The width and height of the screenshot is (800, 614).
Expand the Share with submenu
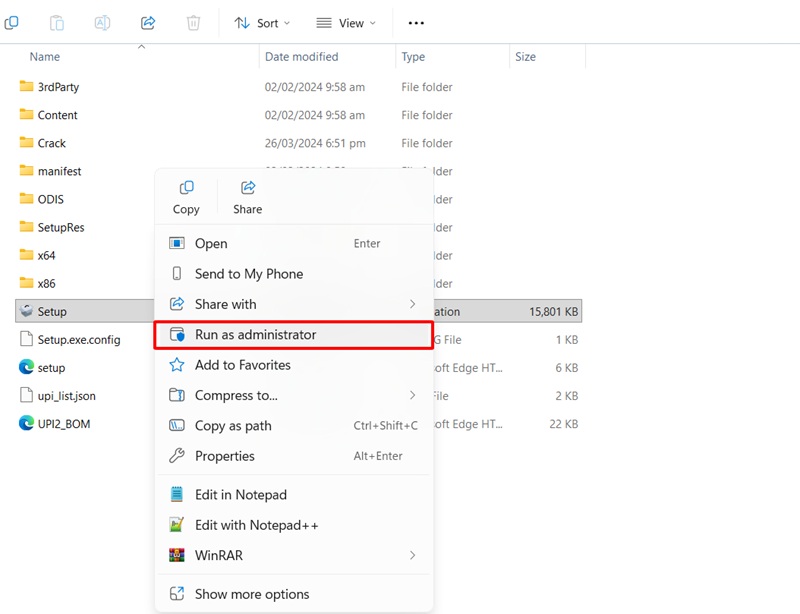click(412, 304)
